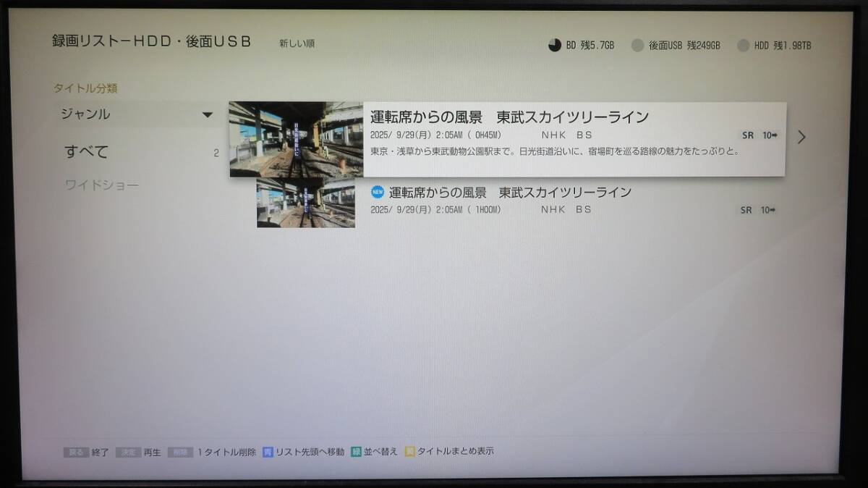Click the HDD capacity circle icon
The height and width of the screenshot is (488, 868).
743,45
